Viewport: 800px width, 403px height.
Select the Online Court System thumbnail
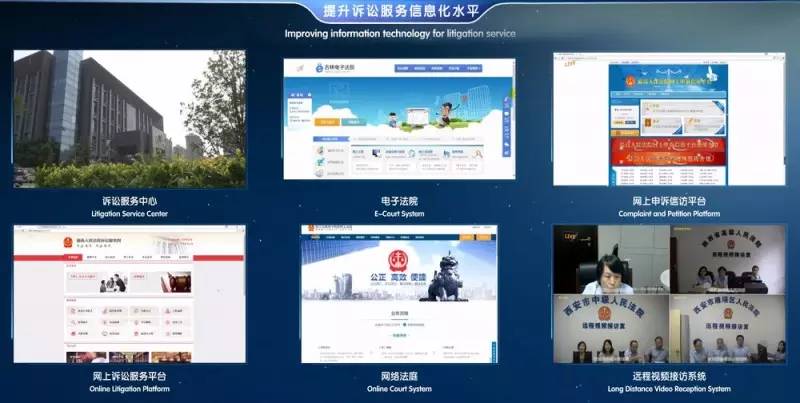click(x=399, y=293)
